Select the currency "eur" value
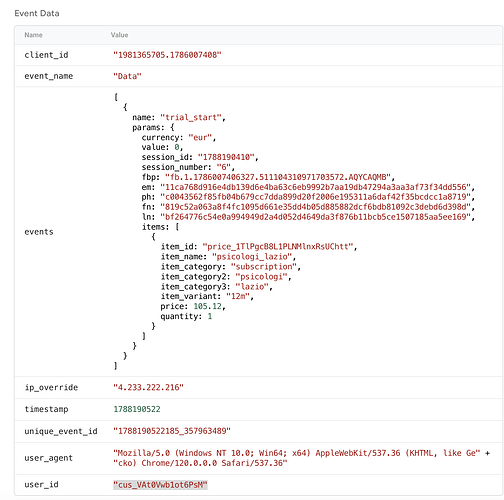 [200, 137]
